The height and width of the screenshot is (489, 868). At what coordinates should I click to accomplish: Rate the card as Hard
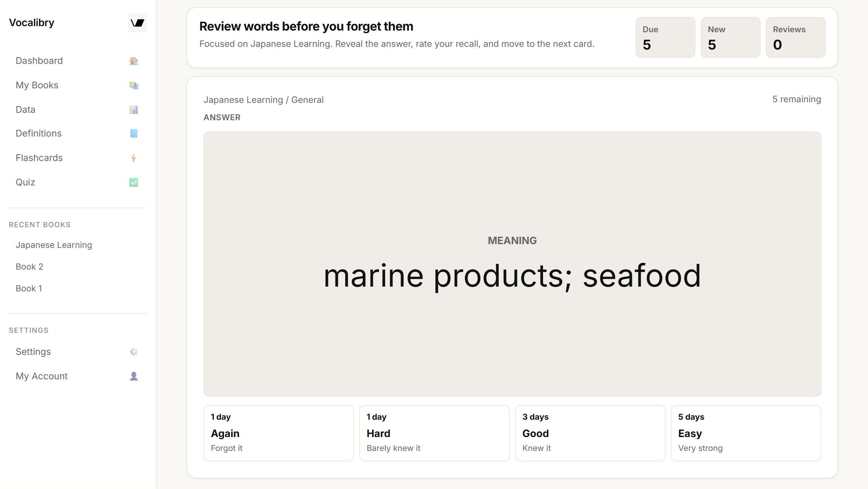(434, 433)
